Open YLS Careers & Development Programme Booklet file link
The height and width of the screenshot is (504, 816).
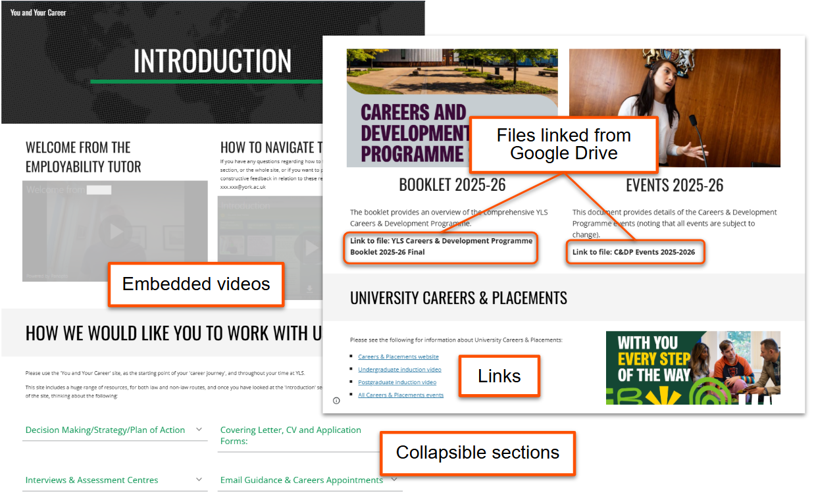441,246
